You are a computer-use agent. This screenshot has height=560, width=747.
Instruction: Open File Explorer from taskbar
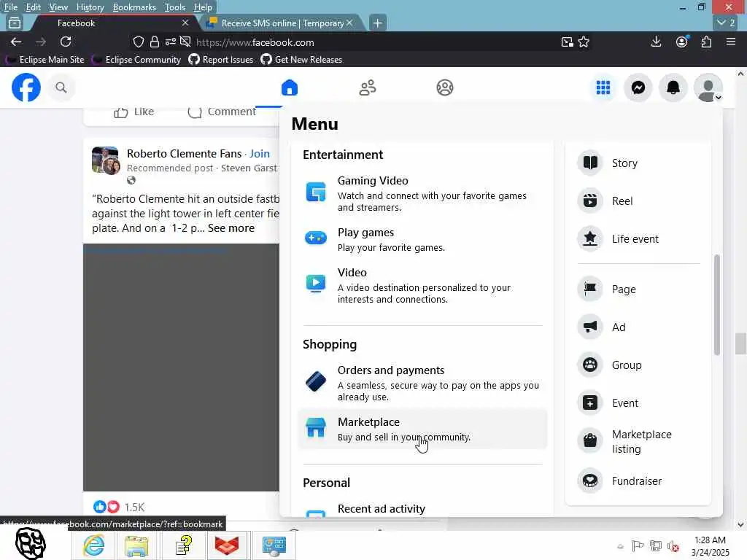[x=136, y=545]
